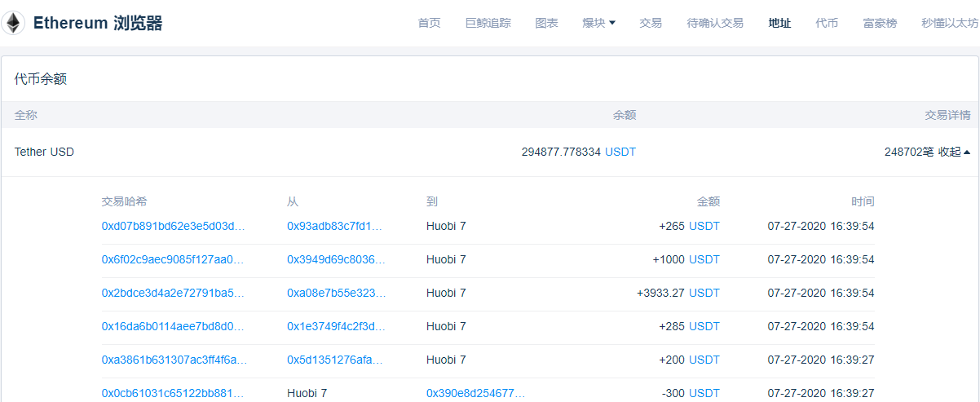Click the -300 row timestamp 16:39:27

coord(821,393)
